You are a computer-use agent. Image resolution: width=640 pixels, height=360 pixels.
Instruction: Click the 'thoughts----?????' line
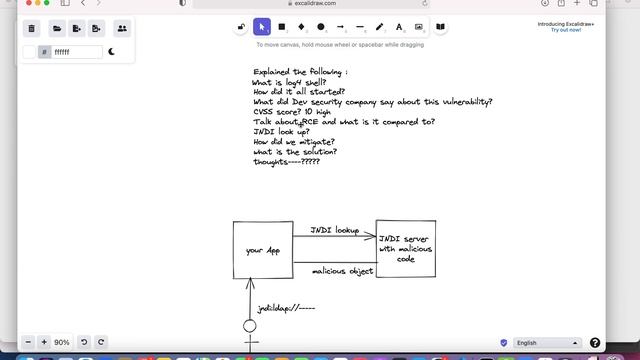click(x=287, y=162)
